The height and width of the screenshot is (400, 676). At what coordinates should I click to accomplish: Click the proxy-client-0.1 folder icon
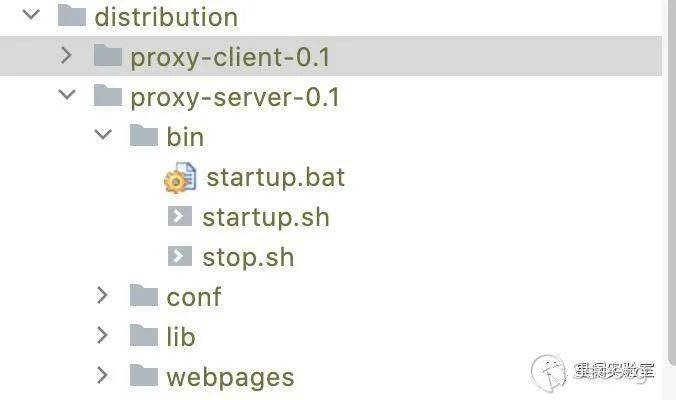point(108,56)
